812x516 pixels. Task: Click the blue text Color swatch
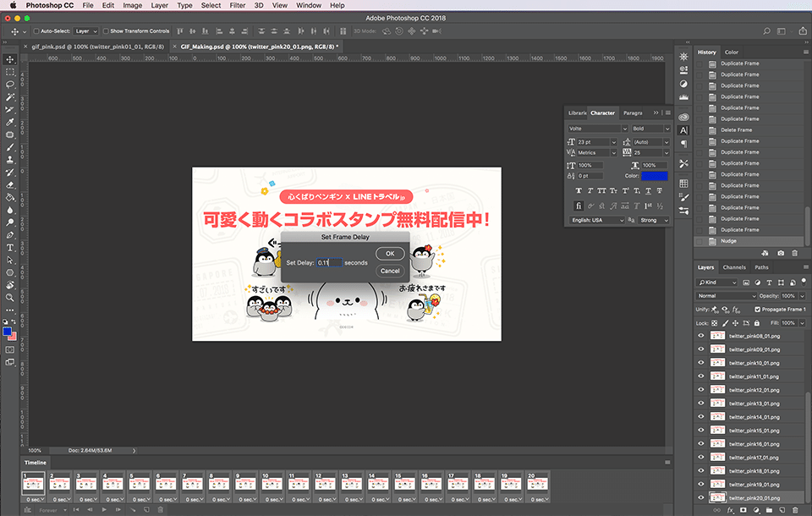[655, 176]
